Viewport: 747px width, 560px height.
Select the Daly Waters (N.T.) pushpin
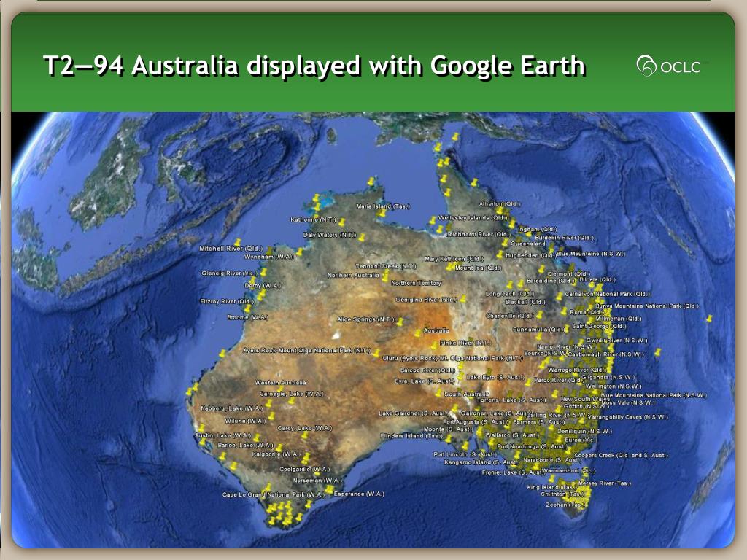pos(362,237)
